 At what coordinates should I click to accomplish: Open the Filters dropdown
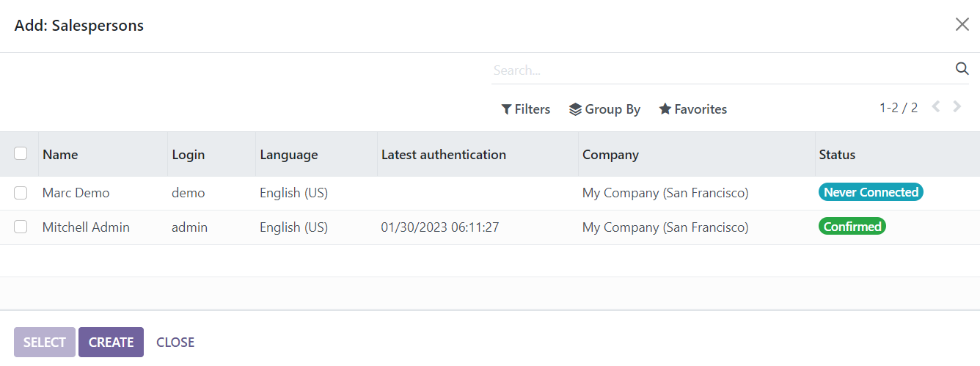[x=525, y=109]
